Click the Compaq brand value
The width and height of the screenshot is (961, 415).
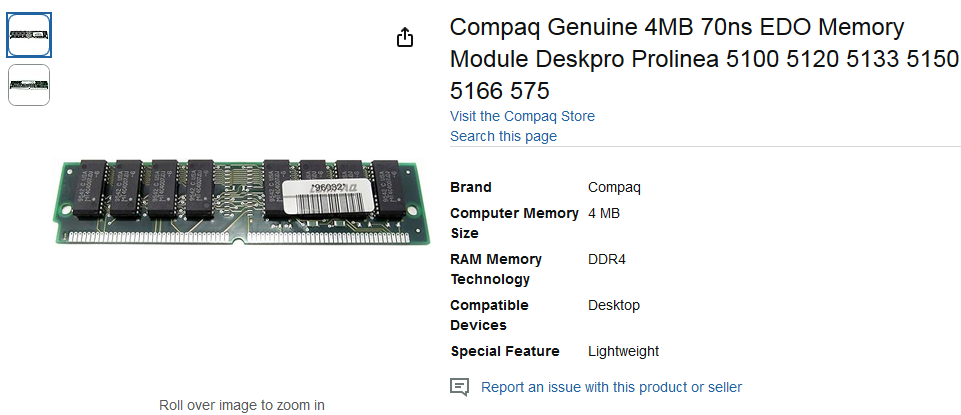tap(614, 187)
